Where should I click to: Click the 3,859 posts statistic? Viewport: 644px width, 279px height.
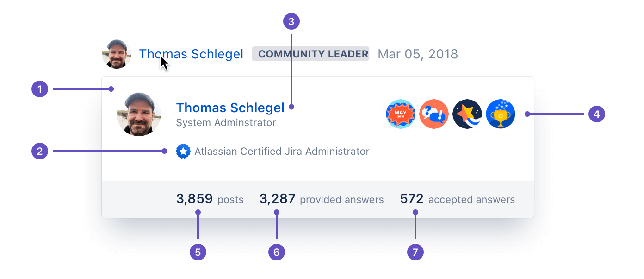point(210,199)
